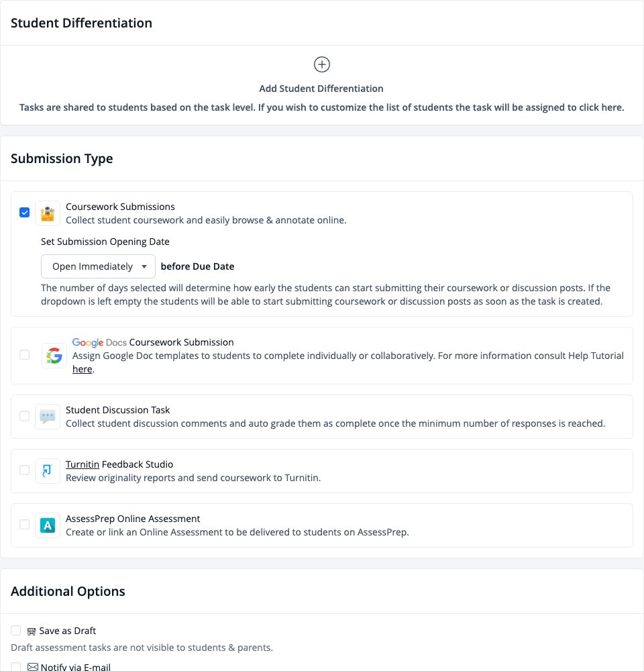
Task: Toggle the Notify via E-mail checkbox
Action: pos(16,666)
